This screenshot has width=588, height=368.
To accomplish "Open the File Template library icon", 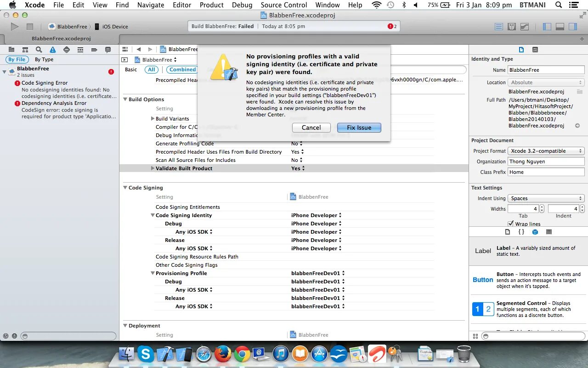I will tap(508, 232).
